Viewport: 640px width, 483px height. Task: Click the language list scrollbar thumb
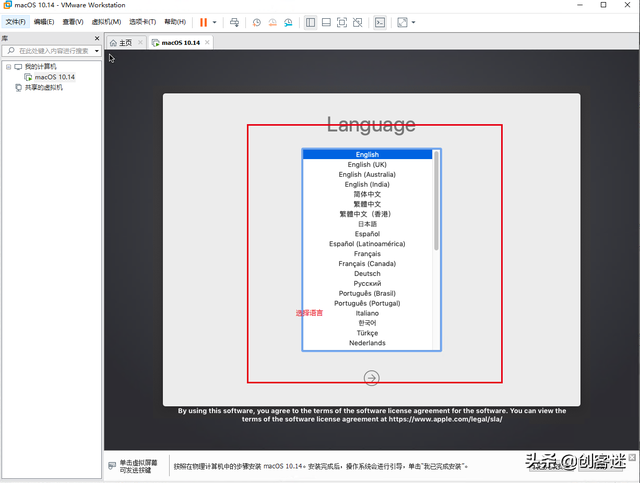pos(436,200)
